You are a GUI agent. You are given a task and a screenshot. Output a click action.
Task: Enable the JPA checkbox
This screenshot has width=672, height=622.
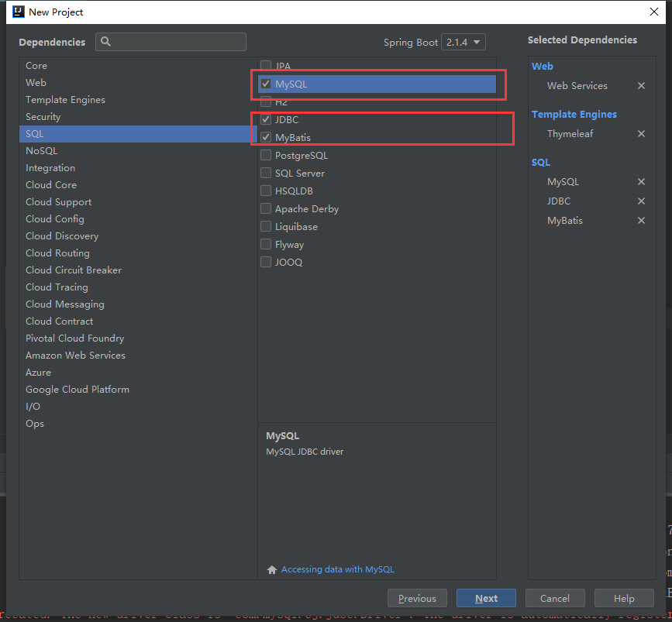[x=266, y=66]
